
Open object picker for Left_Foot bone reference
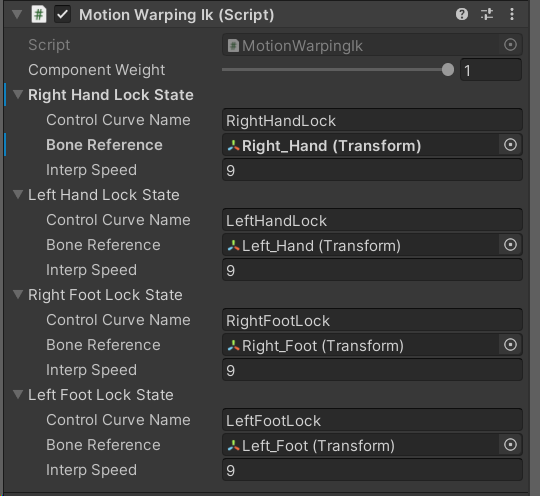(x=510, y=445)
